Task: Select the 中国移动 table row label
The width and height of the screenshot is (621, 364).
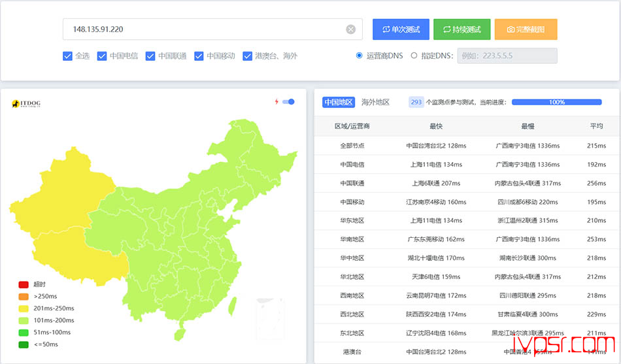Action: point(352,202)
